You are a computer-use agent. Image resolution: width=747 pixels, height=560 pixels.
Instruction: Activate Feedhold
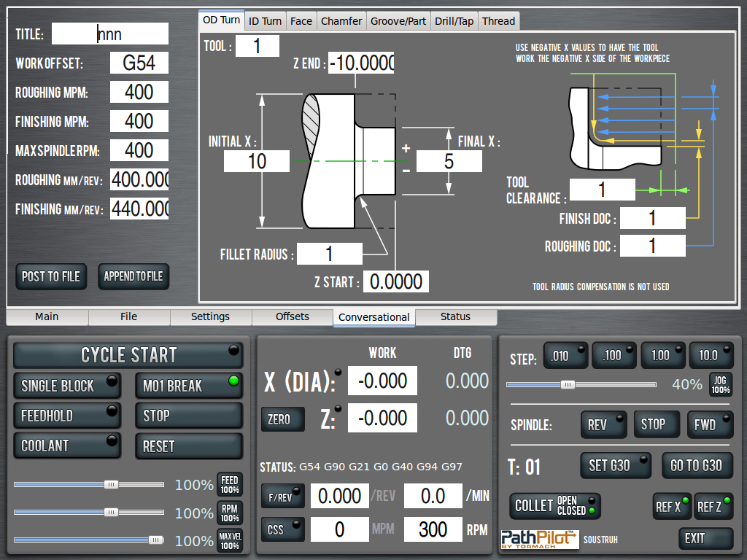click(x=67, y=416)
